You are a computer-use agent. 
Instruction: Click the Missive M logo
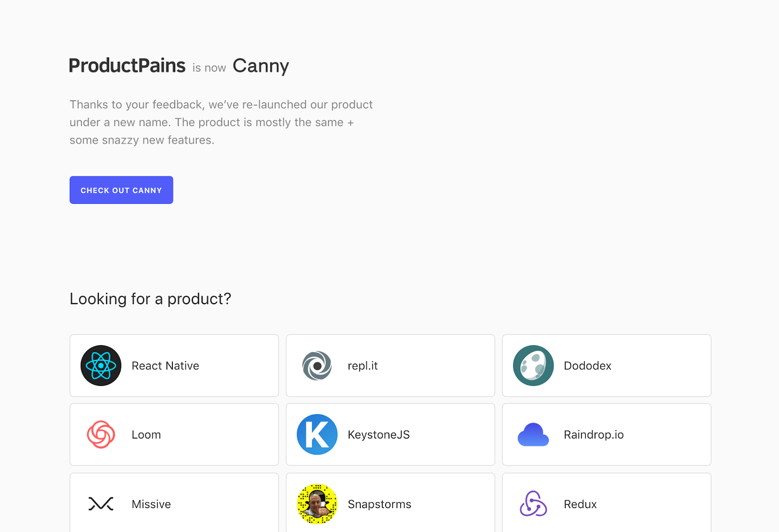coord(101,504)
